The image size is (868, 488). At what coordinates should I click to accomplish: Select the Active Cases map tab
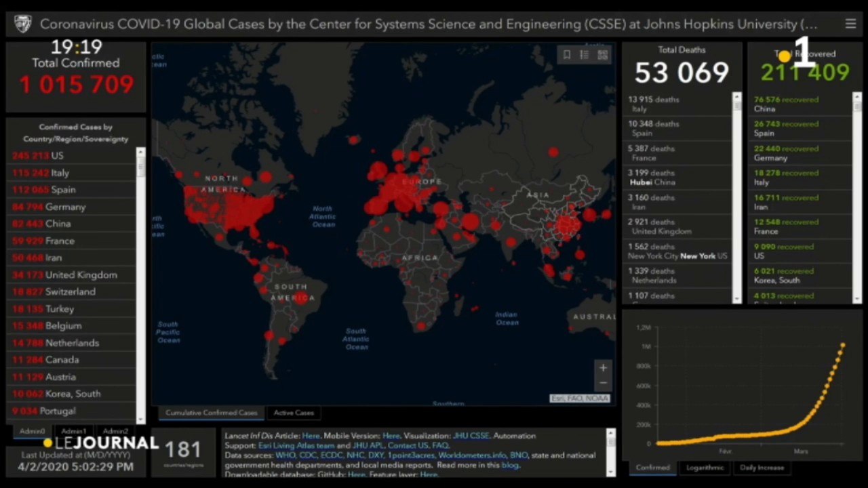[x=294, y=413]
